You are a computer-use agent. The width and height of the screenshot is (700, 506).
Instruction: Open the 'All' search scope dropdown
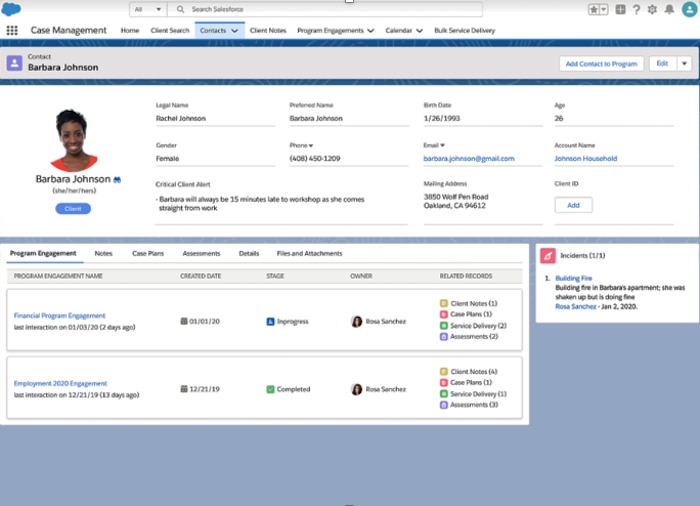pos(146,9)
